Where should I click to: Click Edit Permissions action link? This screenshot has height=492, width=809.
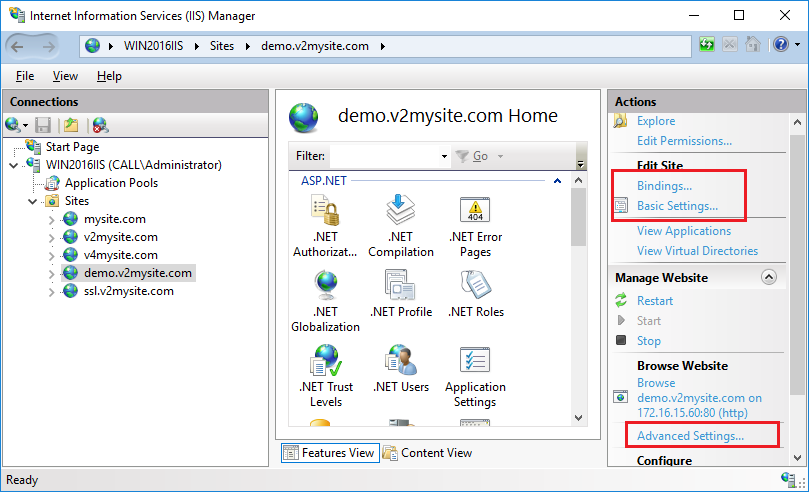[x=684, y=141]
